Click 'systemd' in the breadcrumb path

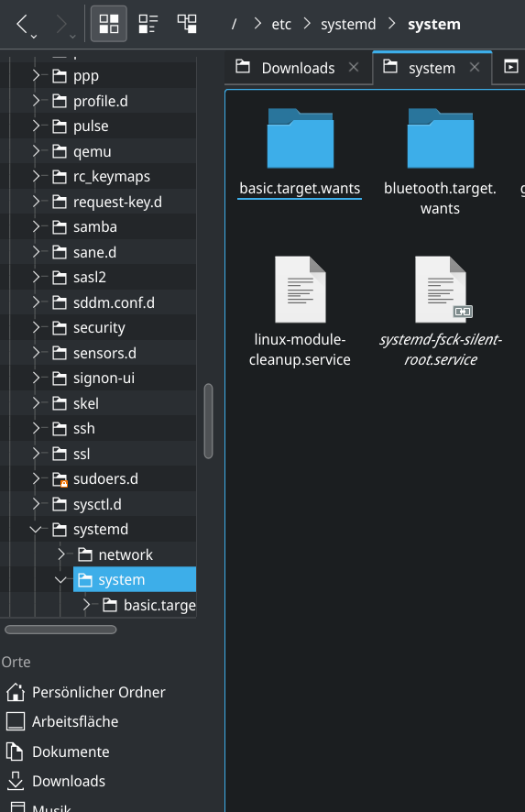click(348, 25)
